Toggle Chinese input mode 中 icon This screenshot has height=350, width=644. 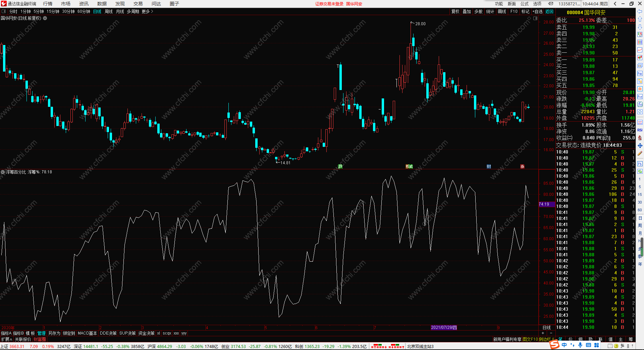coord(564,345)
